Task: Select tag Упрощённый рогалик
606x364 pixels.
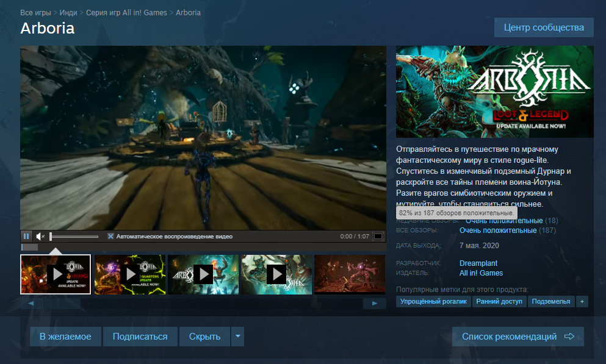Action: (433, 301)
